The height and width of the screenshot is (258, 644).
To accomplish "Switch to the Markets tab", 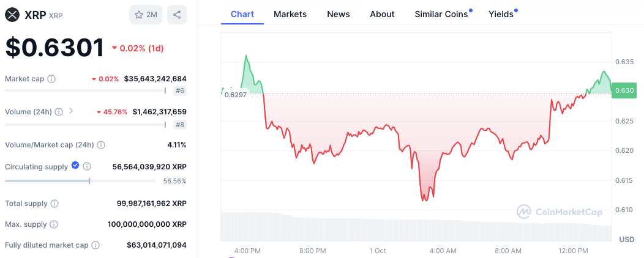I will click(x=290, y=14).
